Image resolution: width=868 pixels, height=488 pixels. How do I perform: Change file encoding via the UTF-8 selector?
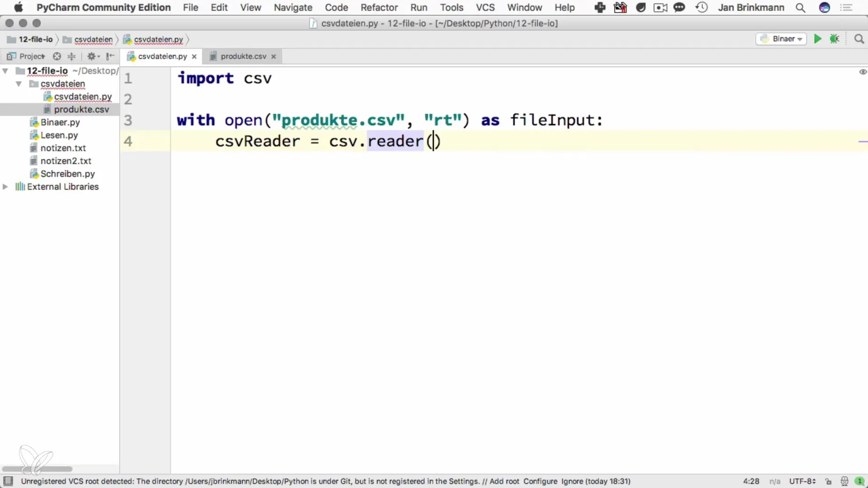point(802,481)
